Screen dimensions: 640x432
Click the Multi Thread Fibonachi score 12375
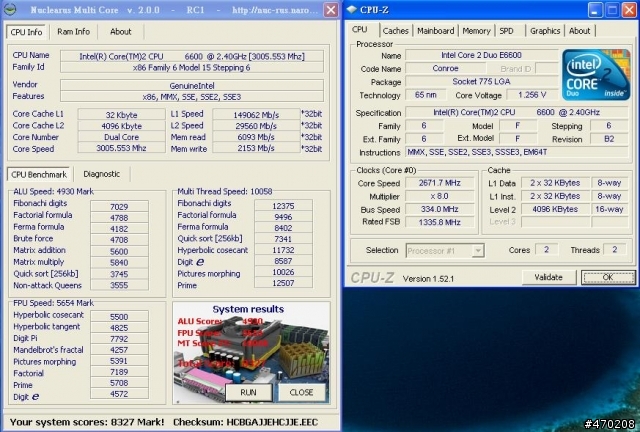tap(283, 206)
